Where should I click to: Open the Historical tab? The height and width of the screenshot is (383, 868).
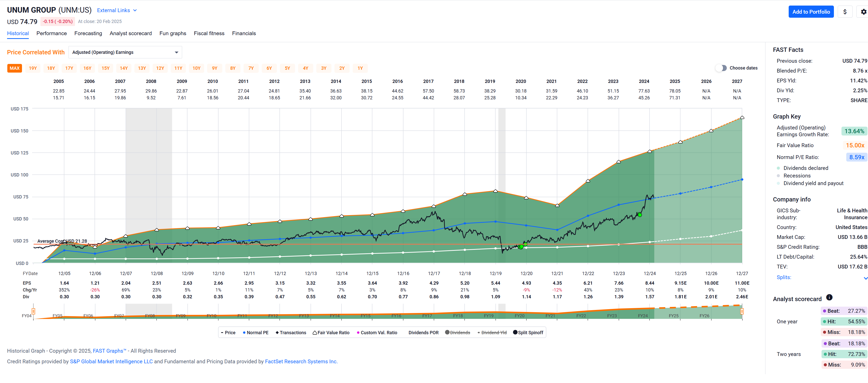(x=18, y=33)
